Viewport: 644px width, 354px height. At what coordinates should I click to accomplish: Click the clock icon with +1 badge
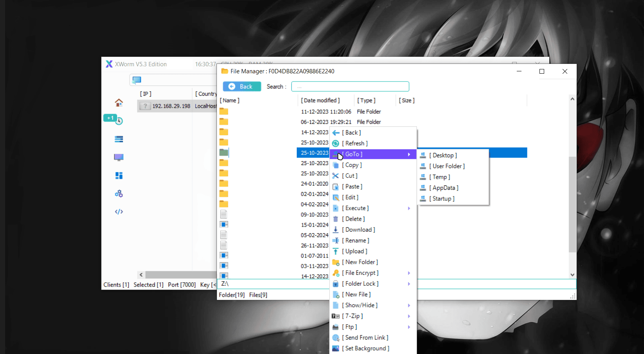point(119,121)
